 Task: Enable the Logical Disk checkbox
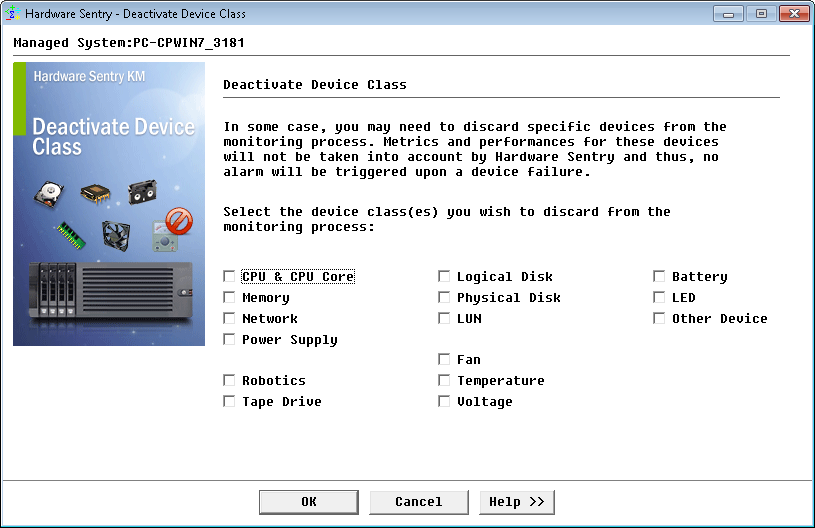(x=444, y=276)
